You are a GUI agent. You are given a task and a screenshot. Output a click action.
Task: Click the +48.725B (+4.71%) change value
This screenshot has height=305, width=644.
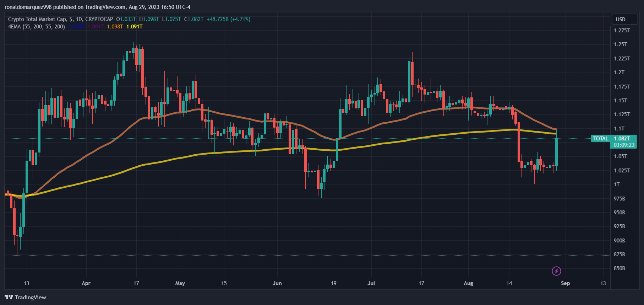click(229, 19)
